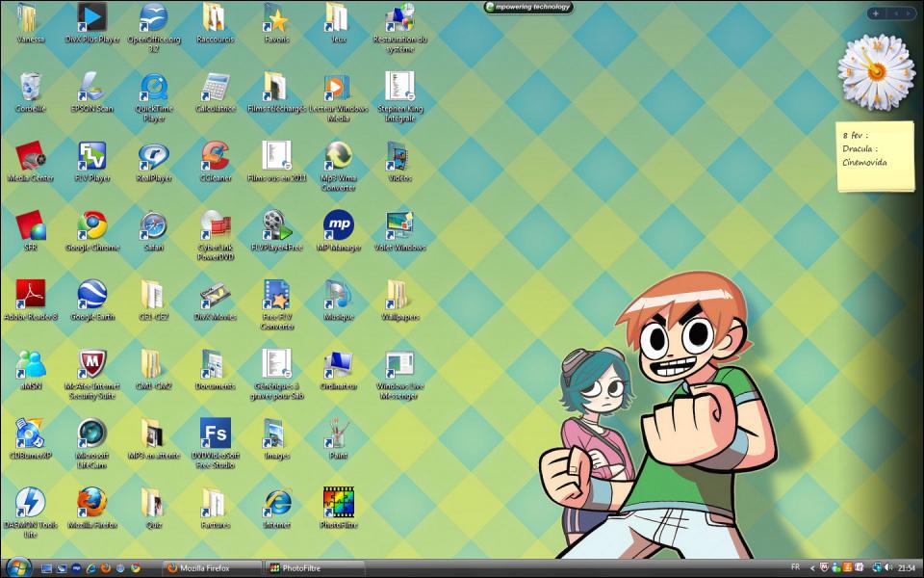Switch to PhotoFiltre taskbar window button
This screenshot has height=578, width=924.
315,568
